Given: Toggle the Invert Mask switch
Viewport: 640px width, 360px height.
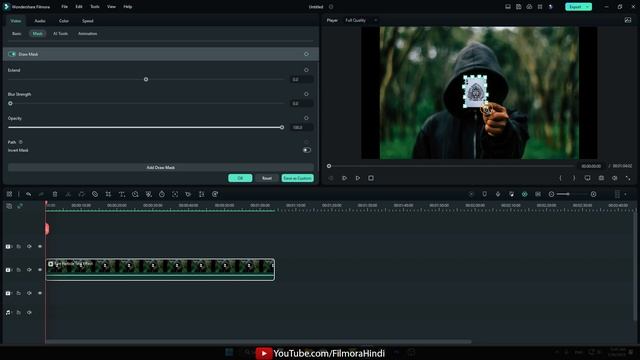Looking at the screenshot, I should pos(307,150).
